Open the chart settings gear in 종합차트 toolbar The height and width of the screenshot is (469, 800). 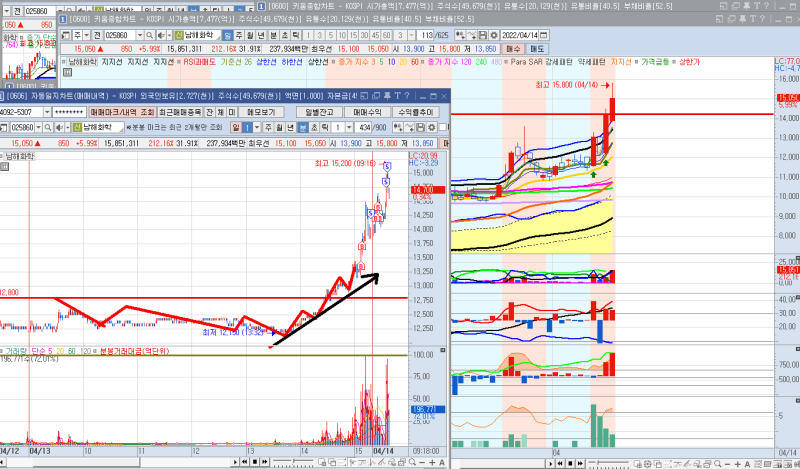(494, 35)
